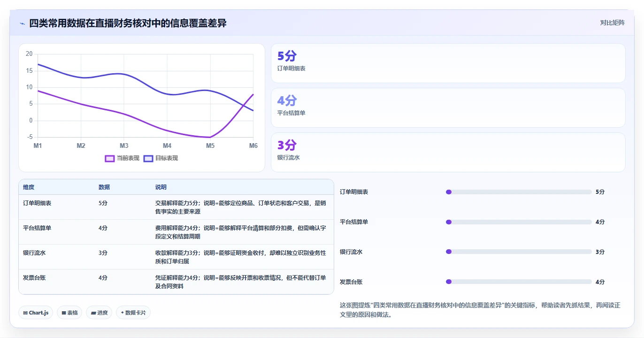This screenshot has height=338, width=644.
Task: Click the chart title 四类常用数据在直播财务核对中的信息覆盖差异
Action: pos(128,23)
